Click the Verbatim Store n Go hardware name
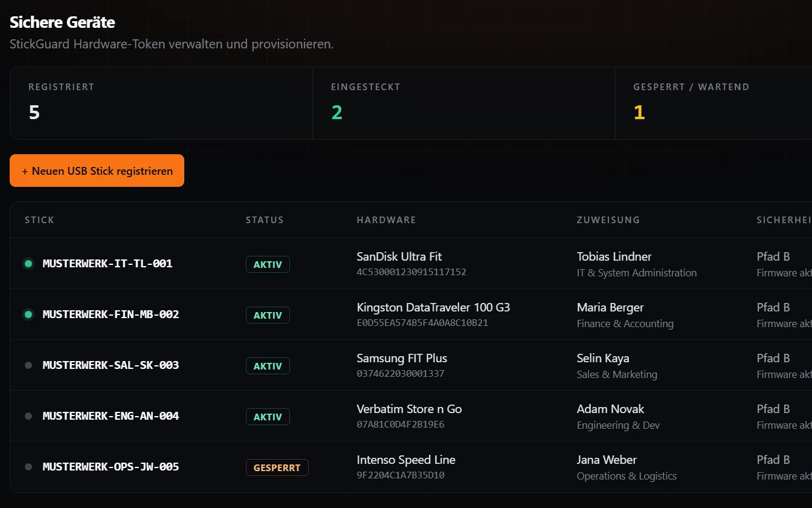 (409, 409)
